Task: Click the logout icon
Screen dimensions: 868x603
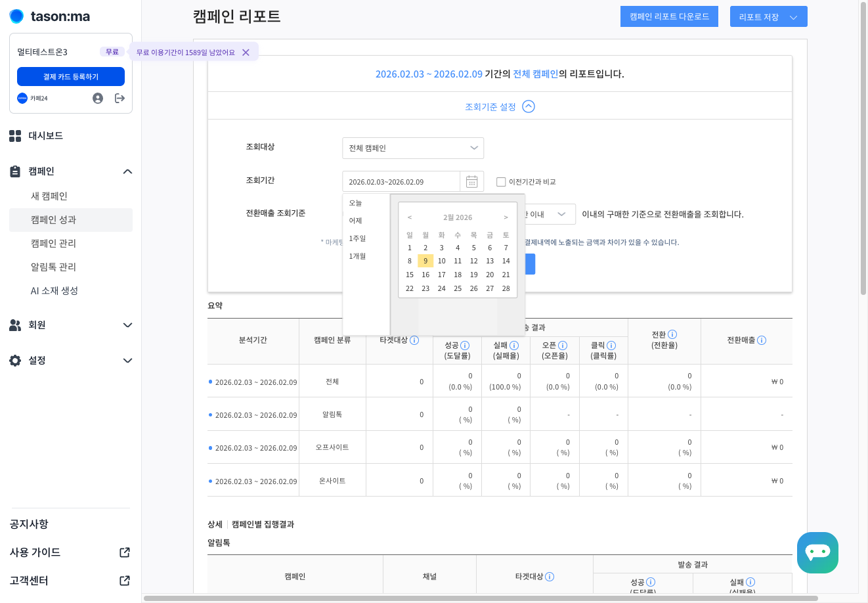Action: [x=119, y=98]
